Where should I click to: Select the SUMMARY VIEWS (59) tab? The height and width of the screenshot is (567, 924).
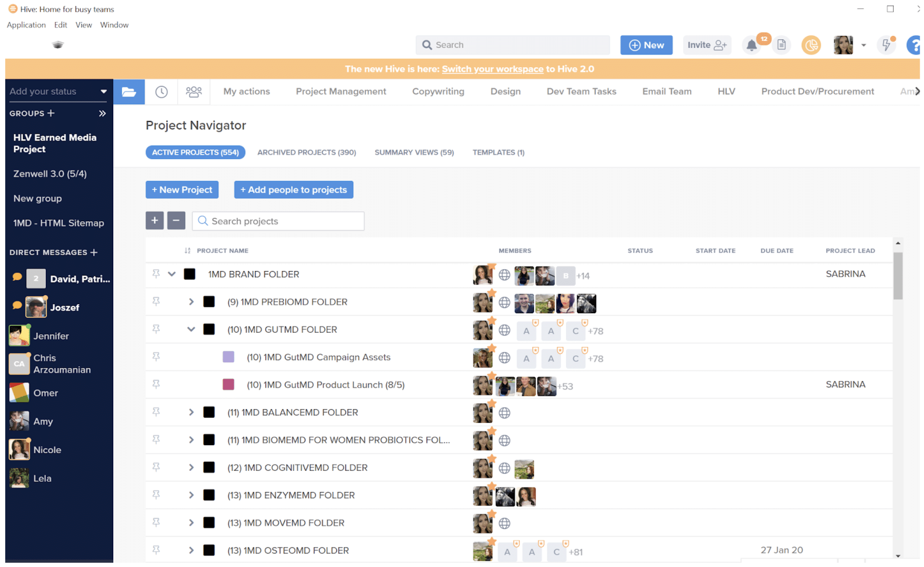[x=414, y=153]
